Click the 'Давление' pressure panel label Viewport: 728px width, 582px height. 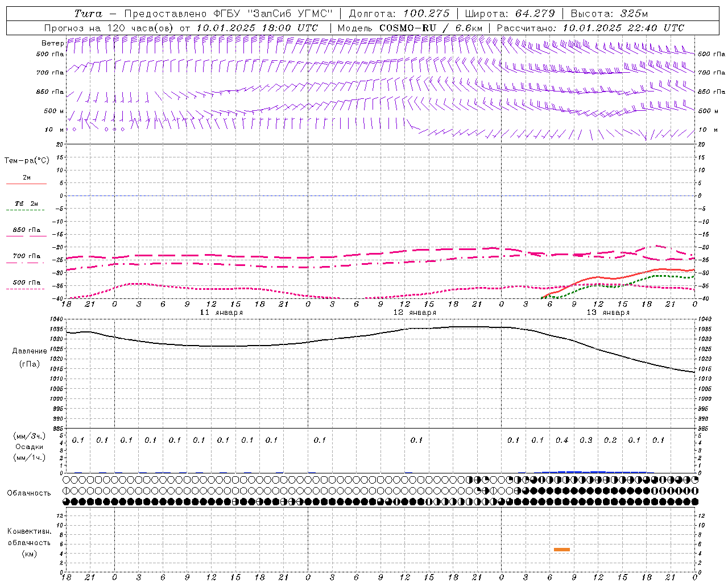pyautogui.click(x=30, y=351)
